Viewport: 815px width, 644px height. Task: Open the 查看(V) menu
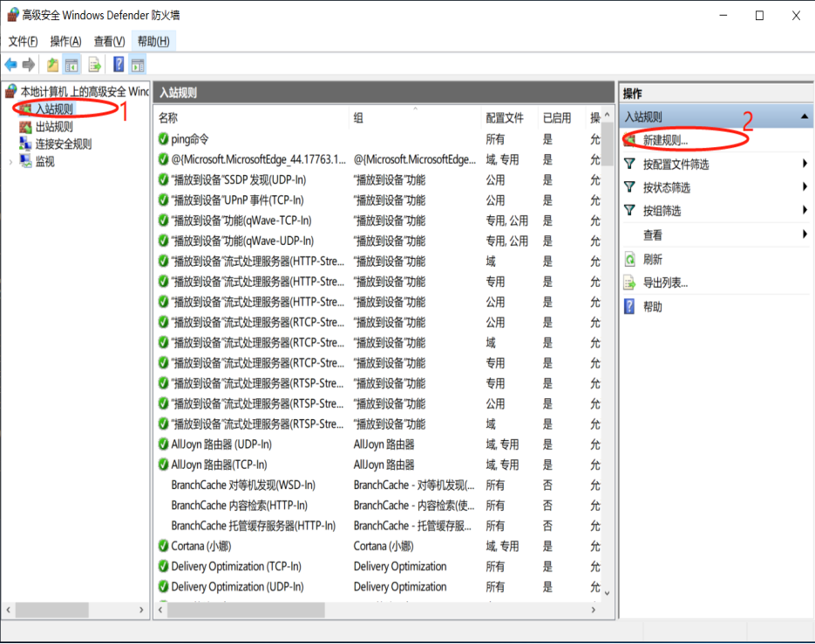pyautogui.click(x=109, y=41)
